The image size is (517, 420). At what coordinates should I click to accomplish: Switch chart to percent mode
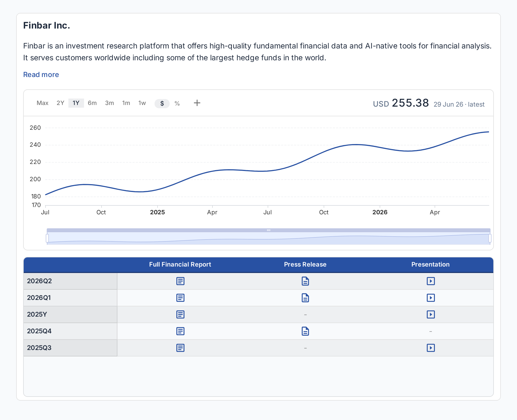coord(177,103)
